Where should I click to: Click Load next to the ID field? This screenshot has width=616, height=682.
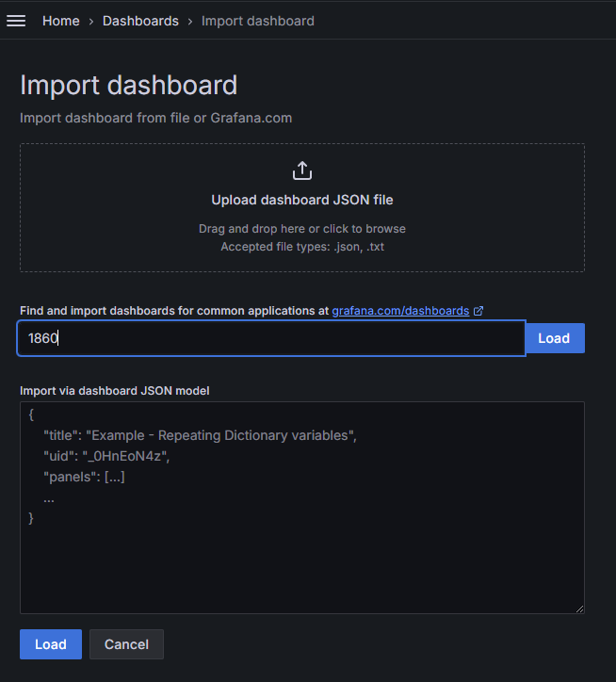pyautogui.click(x=555, y=338)
